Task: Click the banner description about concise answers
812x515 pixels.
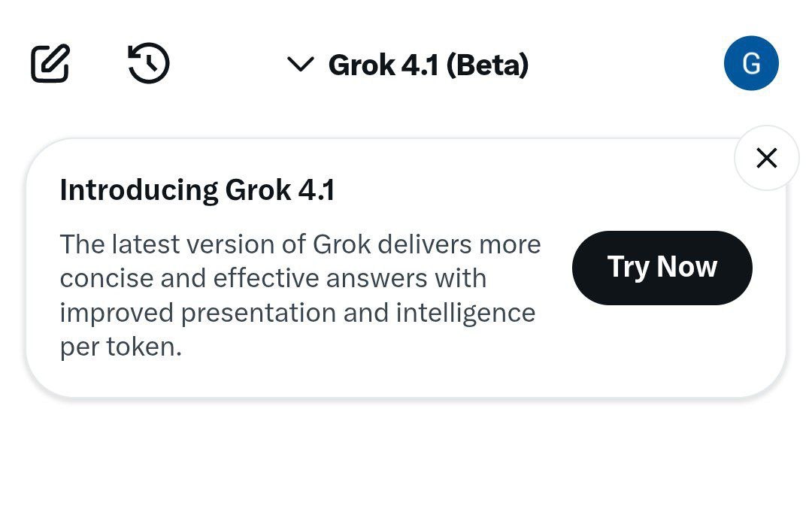Action: pyautogui.click(x=300, y=278)
